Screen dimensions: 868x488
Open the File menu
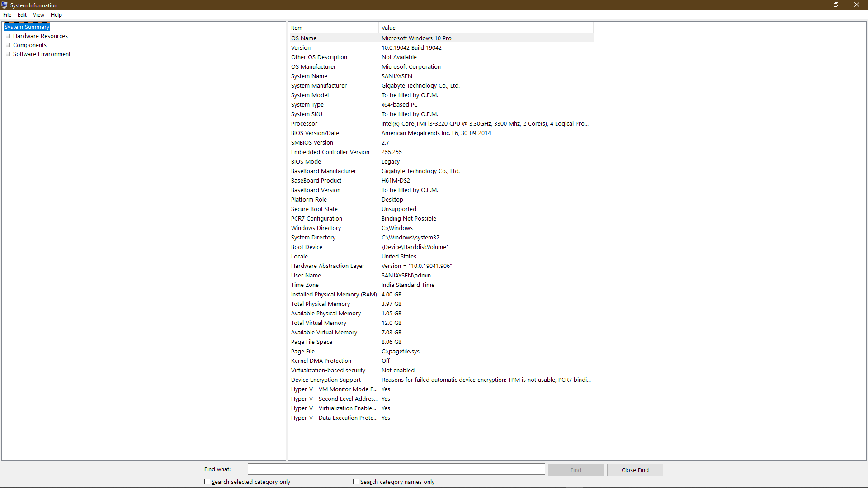7,14
